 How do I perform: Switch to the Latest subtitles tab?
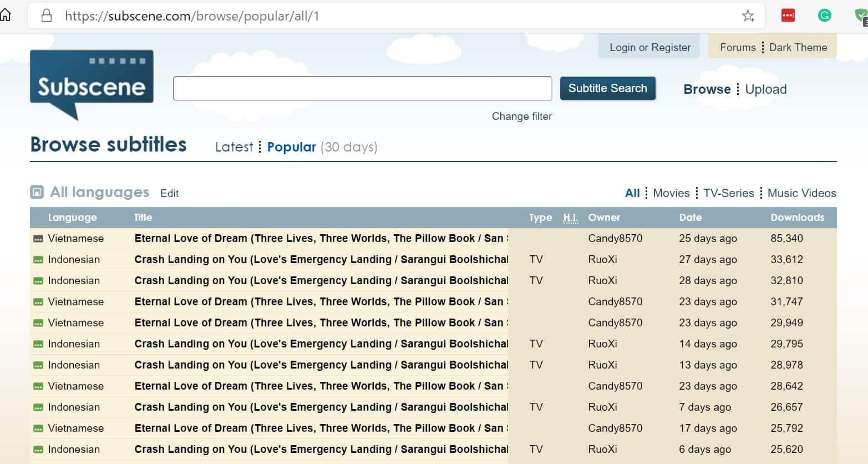[234, 147]
